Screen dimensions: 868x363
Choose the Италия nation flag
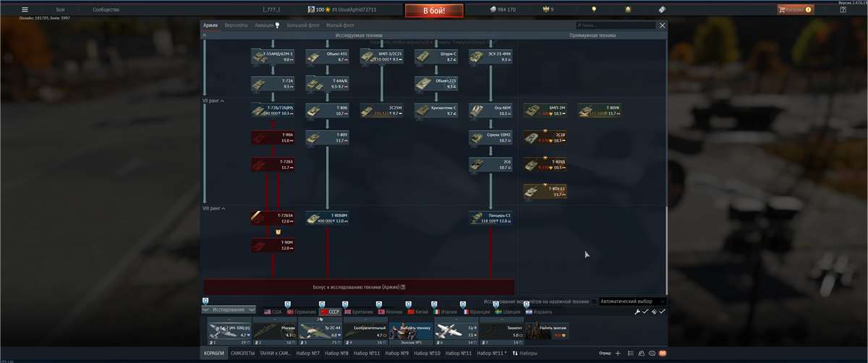pos(446,312)
